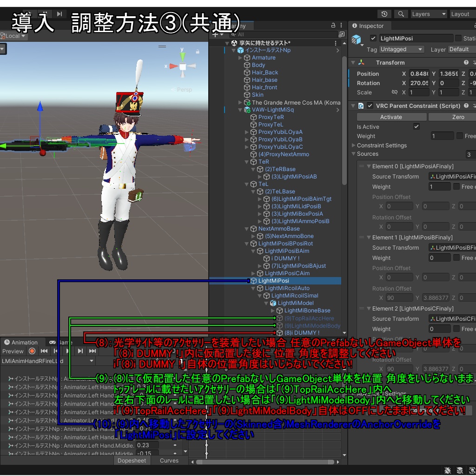Click the 0.23 value field in Animation
This screenshot has width=476, height=476.
pyautogui.click(x=147, y=445)
